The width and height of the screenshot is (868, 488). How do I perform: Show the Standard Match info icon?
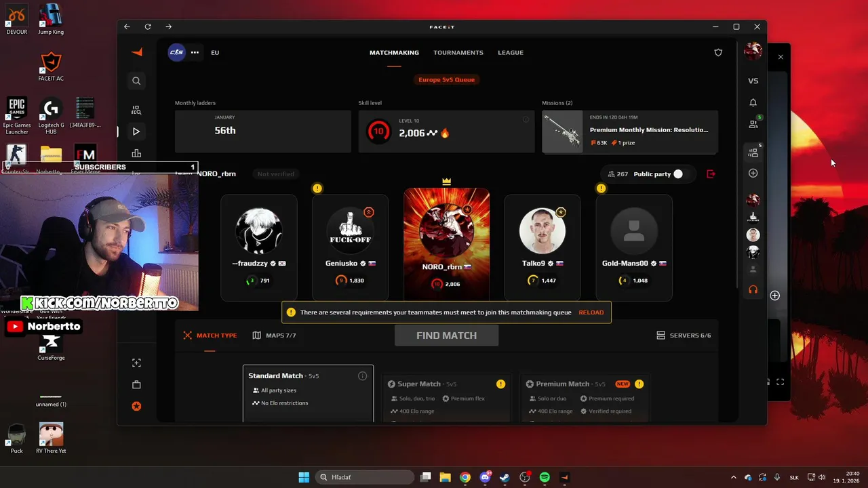(362, 376)
